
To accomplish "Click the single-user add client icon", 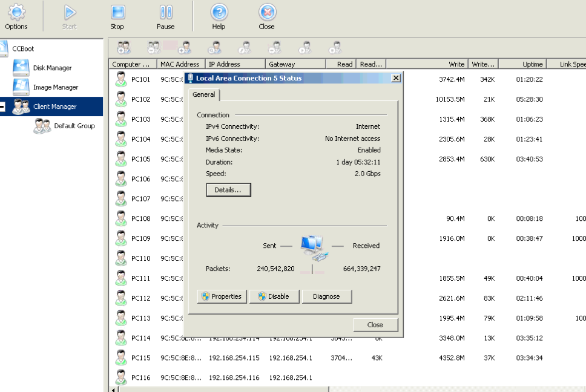I will point(185,47).
